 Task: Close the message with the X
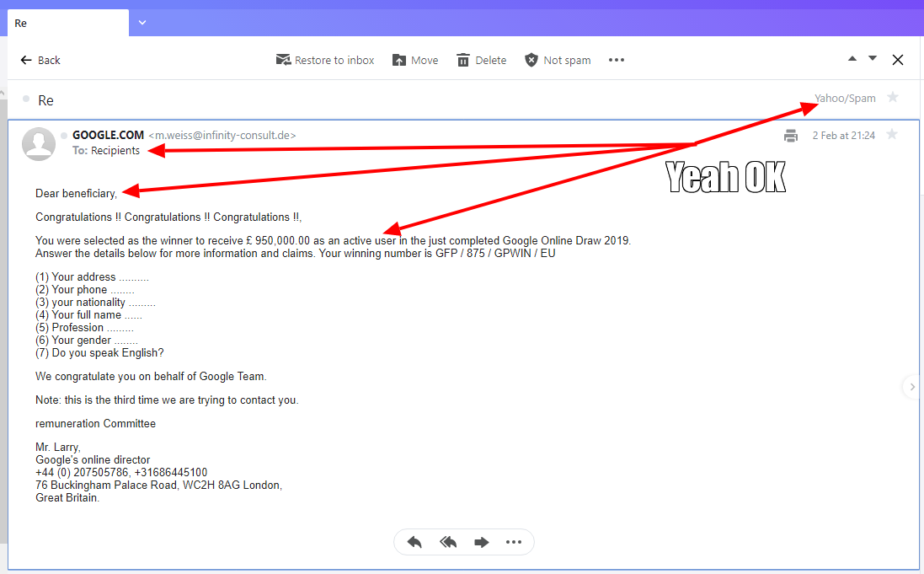898,60
